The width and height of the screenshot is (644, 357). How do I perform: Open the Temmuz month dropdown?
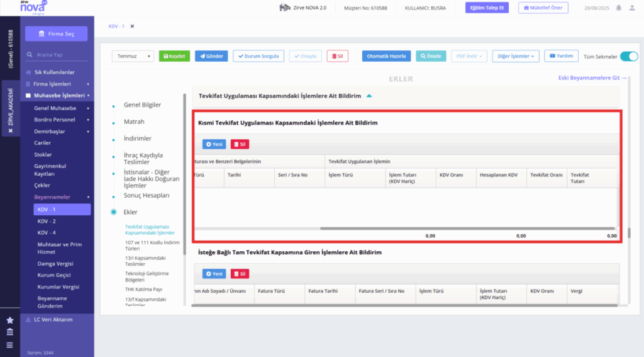point(133,56)
